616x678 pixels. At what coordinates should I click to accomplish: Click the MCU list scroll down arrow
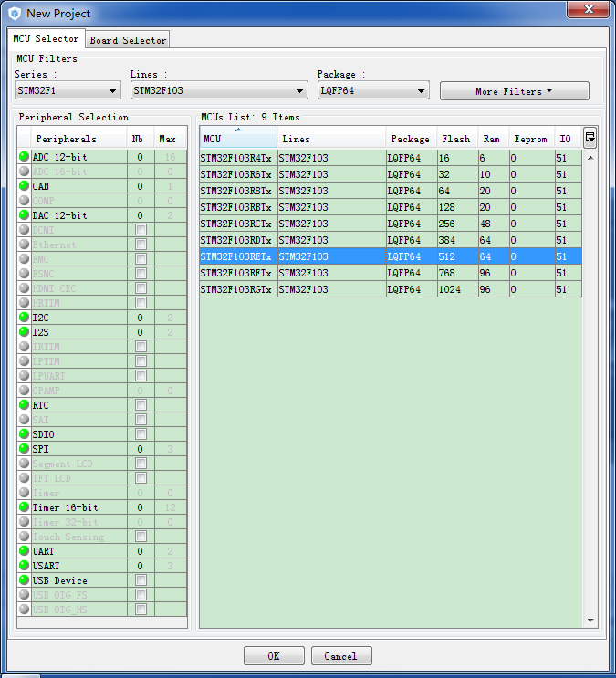[x=590, y=621]
